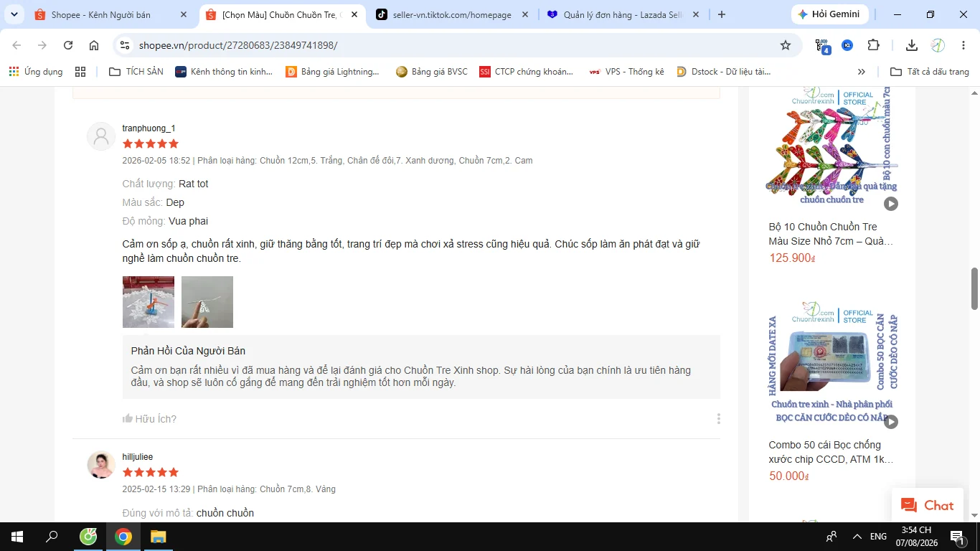Open three-dot options on tranphuong_1 review

click(718, 418)
